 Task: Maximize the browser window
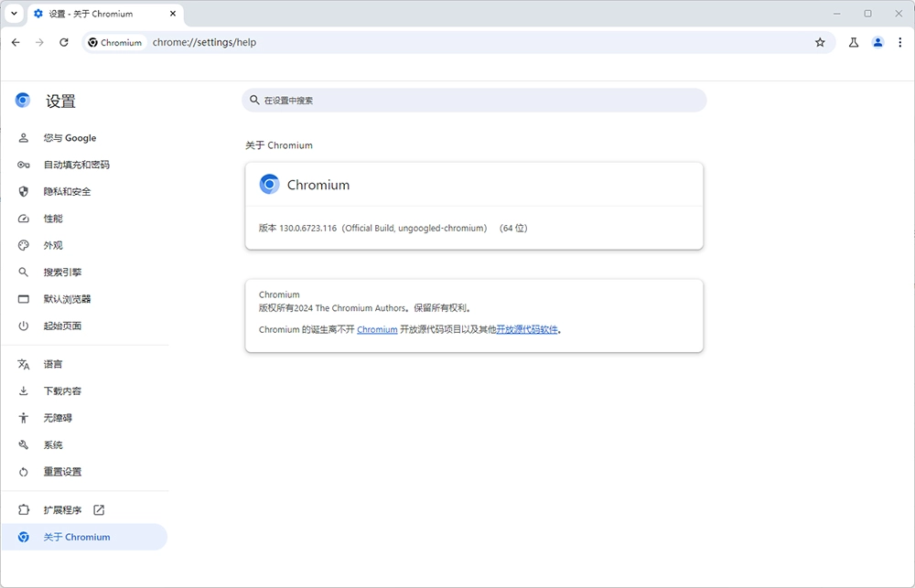[867, 14]
